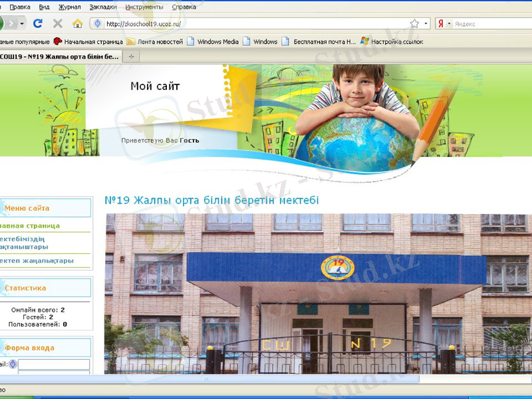Image resolution: width=532 pixels, height=399 pixels.
Task: Open the Закладки menu
Action: [x=102, y=7]
